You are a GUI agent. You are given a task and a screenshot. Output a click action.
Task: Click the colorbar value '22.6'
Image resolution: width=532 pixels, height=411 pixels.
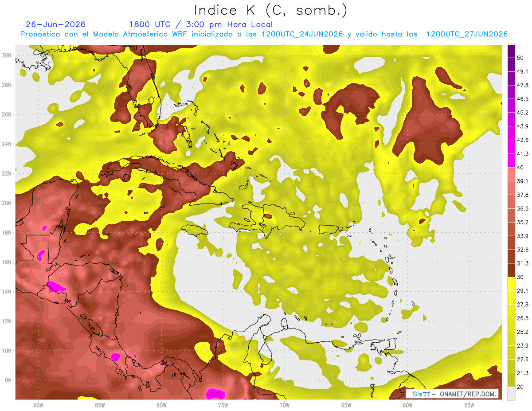tap(523, 360)
